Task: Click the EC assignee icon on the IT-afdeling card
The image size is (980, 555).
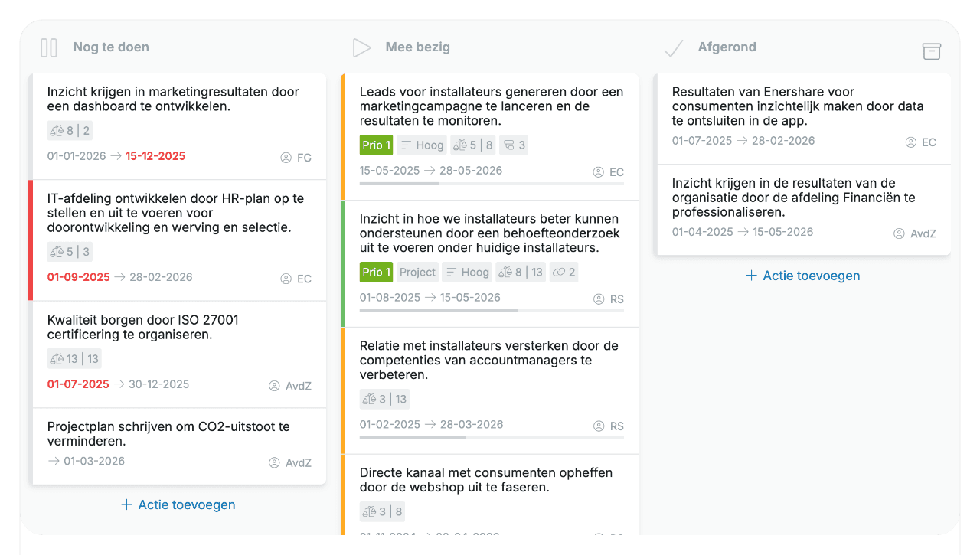Action: (x=286, y=279)
